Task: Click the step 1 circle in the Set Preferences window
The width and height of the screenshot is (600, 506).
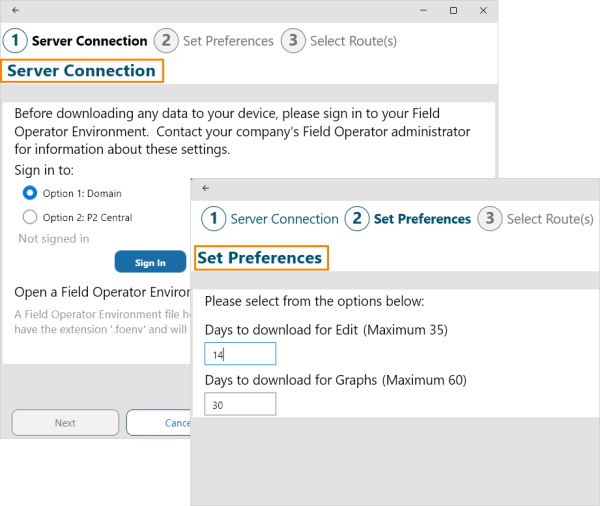Action: (x=213, y=219)
